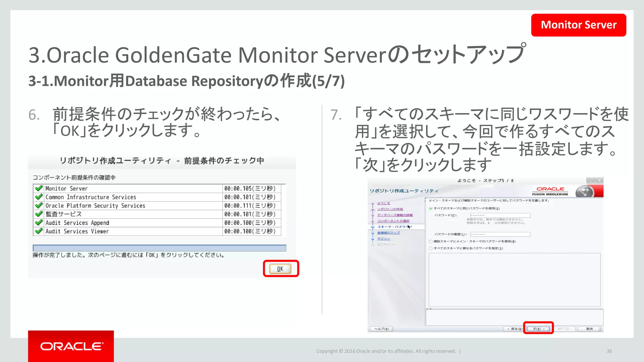Image resolution: width=644 pixels, height=362 pixels.
Task: Click the スキーマ・パスワード current step bullet
Action: tap(373, 227)
